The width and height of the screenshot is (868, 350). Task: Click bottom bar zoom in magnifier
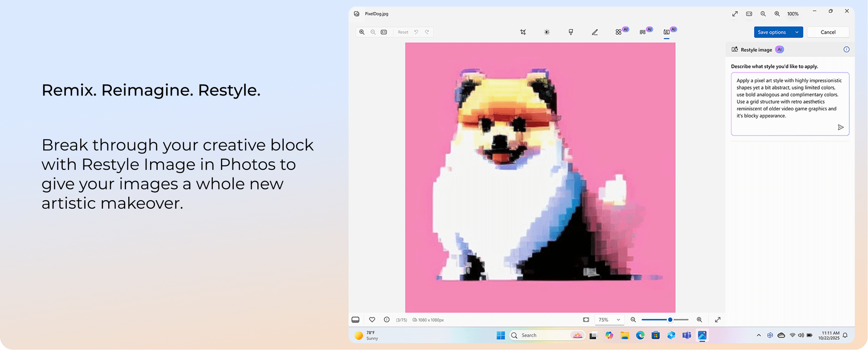point(699,320)
